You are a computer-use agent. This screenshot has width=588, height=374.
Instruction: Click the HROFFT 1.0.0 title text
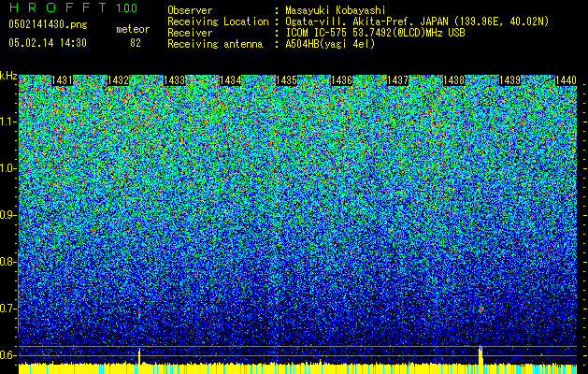(x=73, y=7)
